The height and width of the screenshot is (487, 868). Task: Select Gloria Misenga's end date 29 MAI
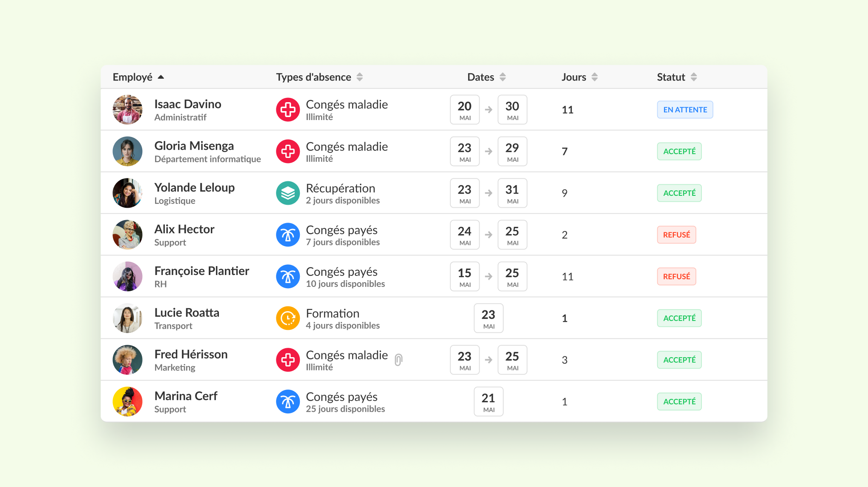tap(512, 152)
